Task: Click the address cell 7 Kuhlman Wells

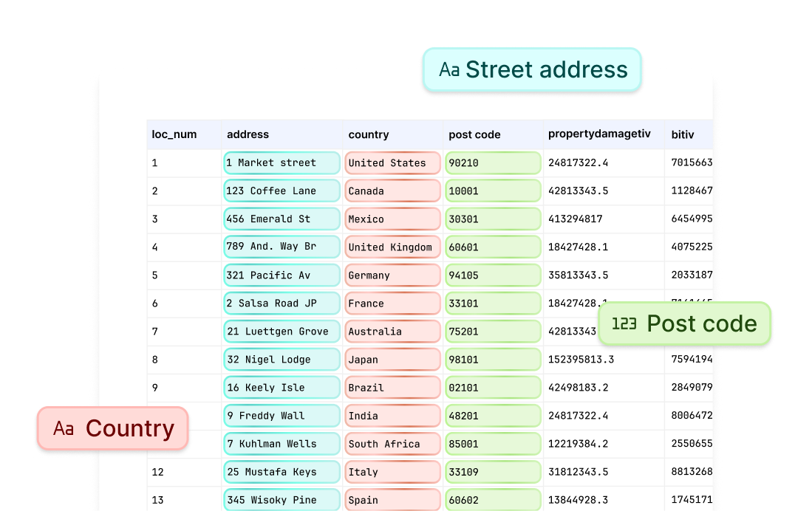Action: [282, 444]
